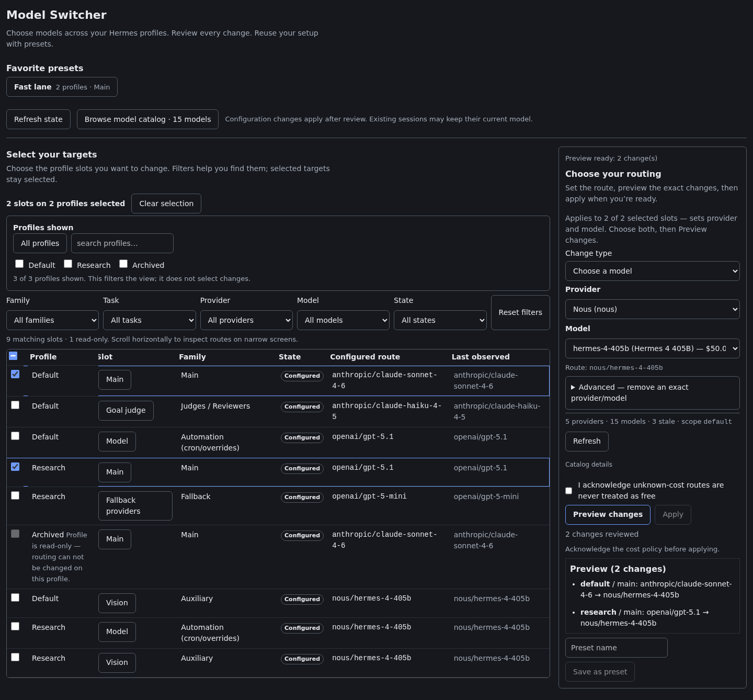This screenshot has width=753, height=700.
Task: Click the Judges / Reviewers family cell
Action: coord(215,406)
